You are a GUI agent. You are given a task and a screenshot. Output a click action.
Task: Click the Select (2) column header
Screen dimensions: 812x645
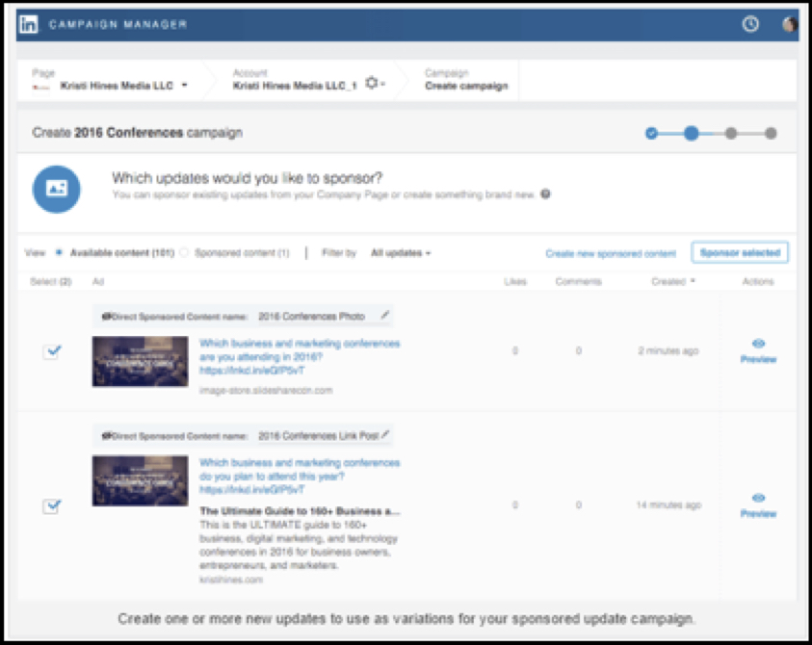point(51,282)
